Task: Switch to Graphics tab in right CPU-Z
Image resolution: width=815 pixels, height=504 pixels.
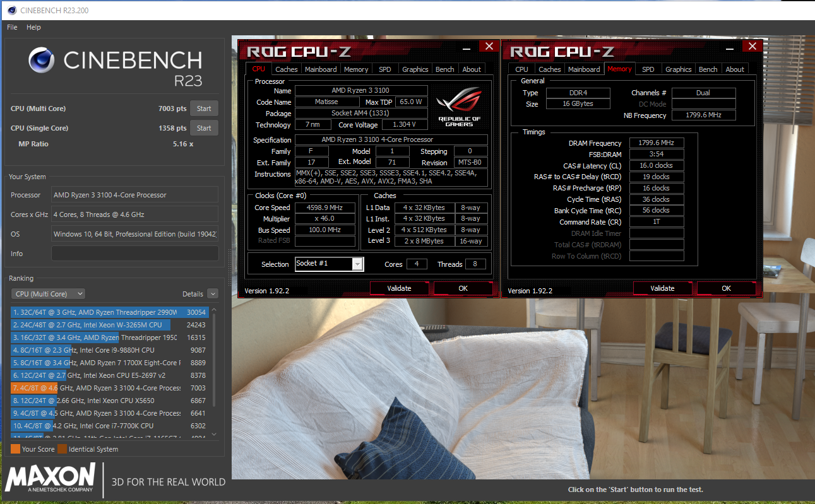Action: (x=679, y=69)
